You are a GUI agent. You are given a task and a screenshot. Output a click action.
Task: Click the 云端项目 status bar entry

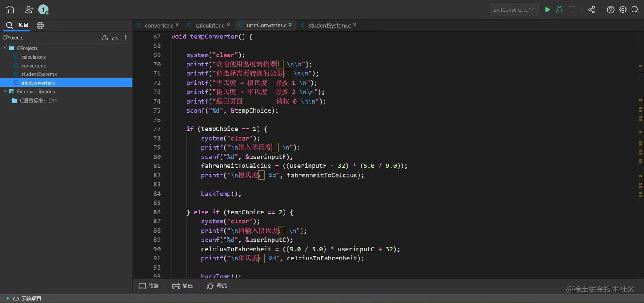coord(27,298)
